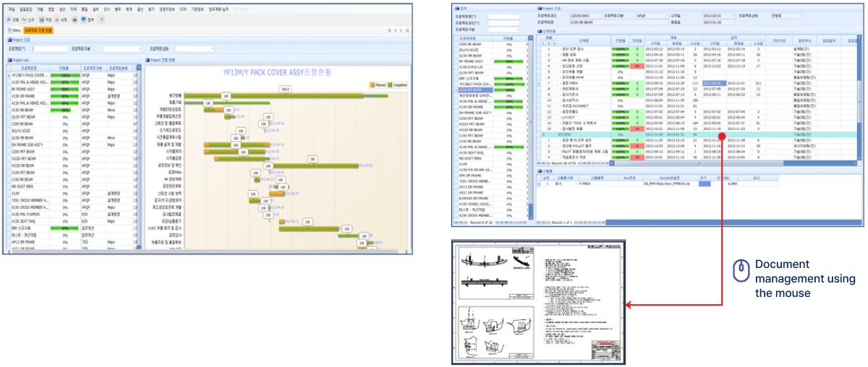
Task: Click the 진행률 column header in left Project List
Action: 64,68
